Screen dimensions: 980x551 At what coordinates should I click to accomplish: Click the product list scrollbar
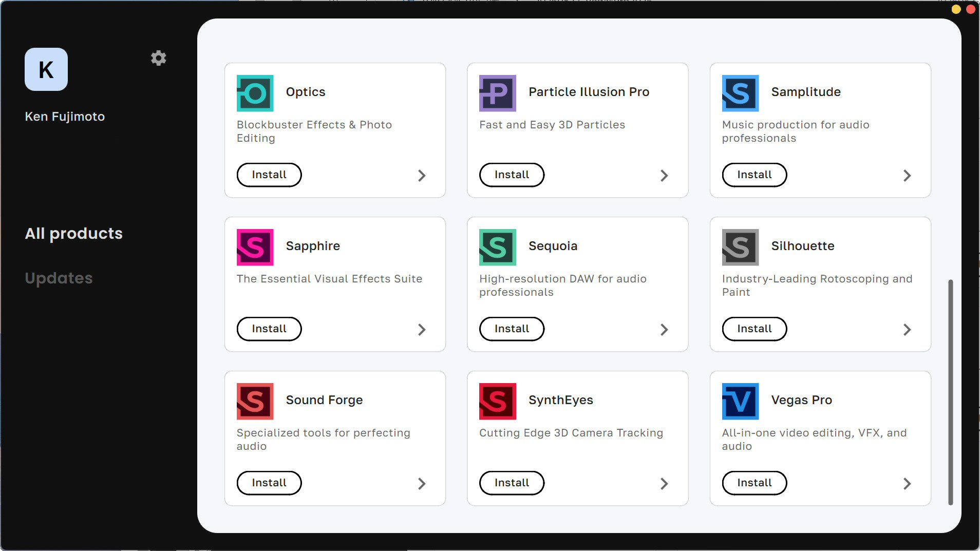(951, 392)
